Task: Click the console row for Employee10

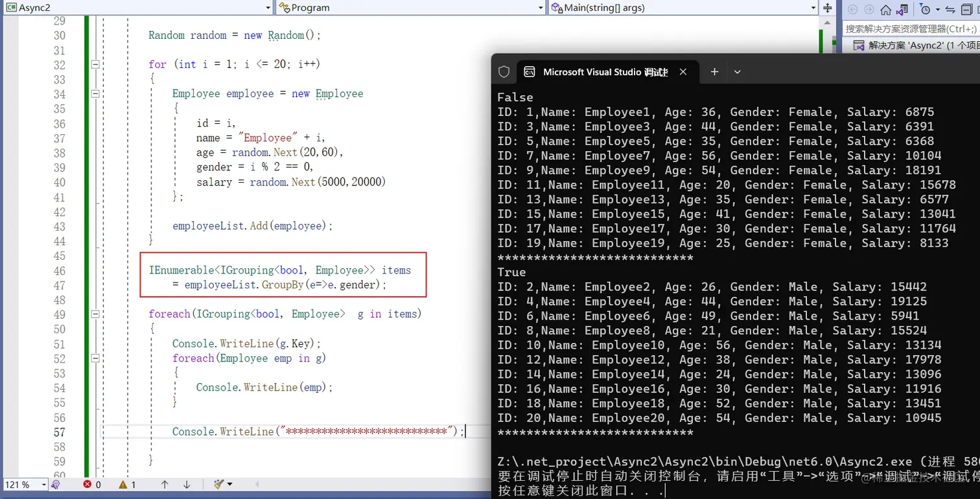Action: click(x=719, y=345)
